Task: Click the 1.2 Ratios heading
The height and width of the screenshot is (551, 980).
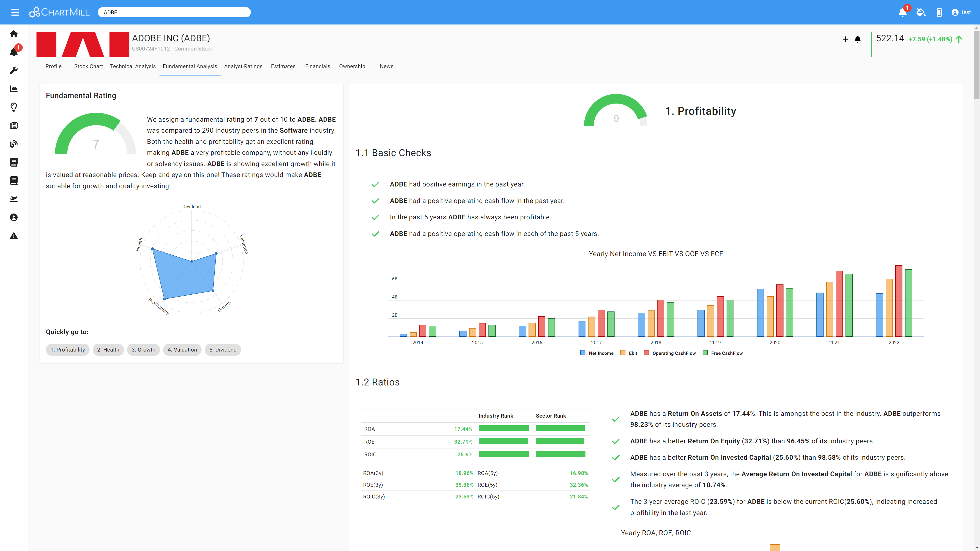Action: pyautogui.click(x=377, y=382)
